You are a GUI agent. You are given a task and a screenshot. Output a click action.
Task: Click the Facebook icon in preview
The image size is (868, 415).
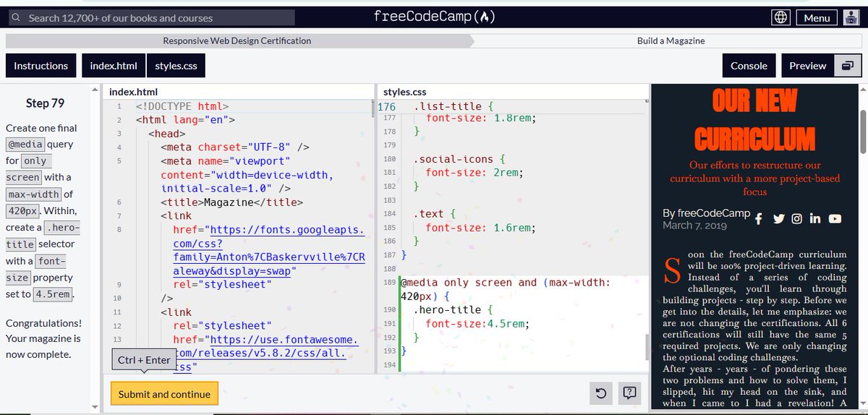(759, 218)
